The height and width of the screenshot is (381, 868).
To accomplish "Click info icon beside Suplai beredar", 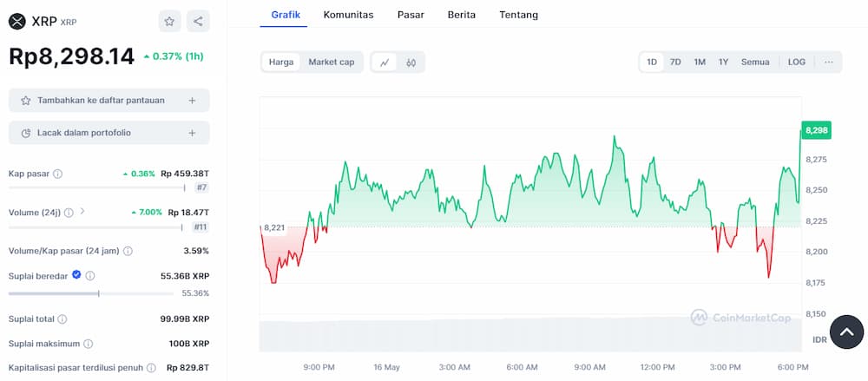I will (x=90, y=275).
